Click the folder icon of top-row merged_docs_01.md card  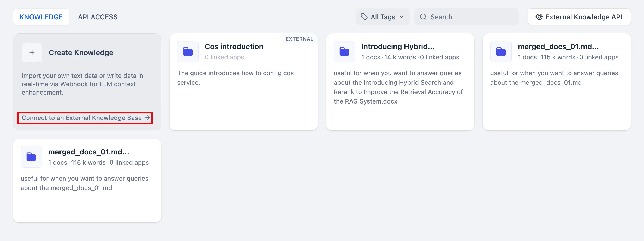[x=501, y=51]
